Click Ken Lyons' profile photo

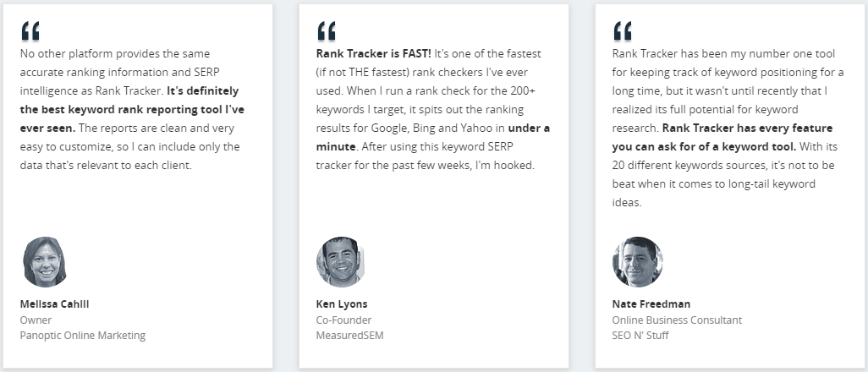click(340, 262)
